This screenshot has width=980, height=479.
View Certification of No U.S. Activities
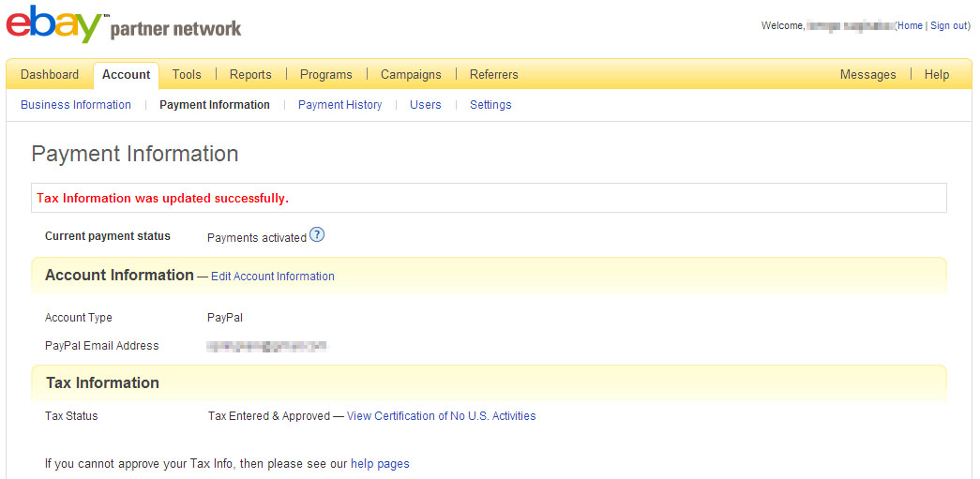[x=442, y=416]
